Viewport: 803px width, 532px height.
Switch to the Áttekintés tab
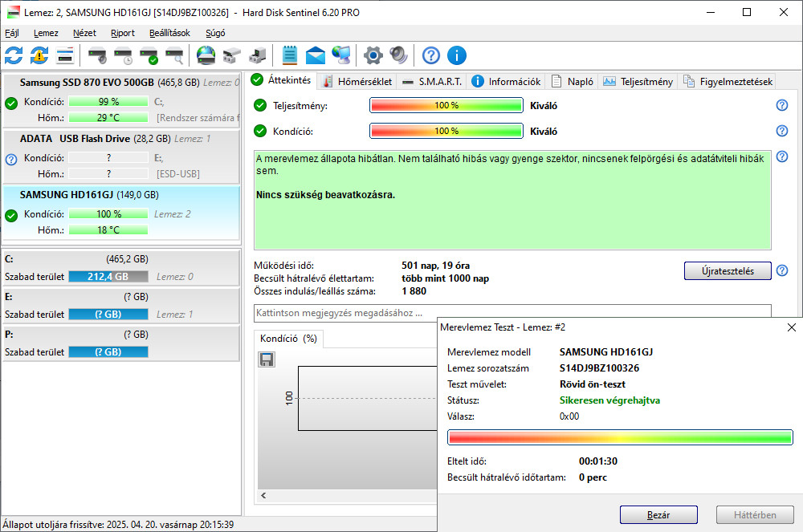point(282,80)
